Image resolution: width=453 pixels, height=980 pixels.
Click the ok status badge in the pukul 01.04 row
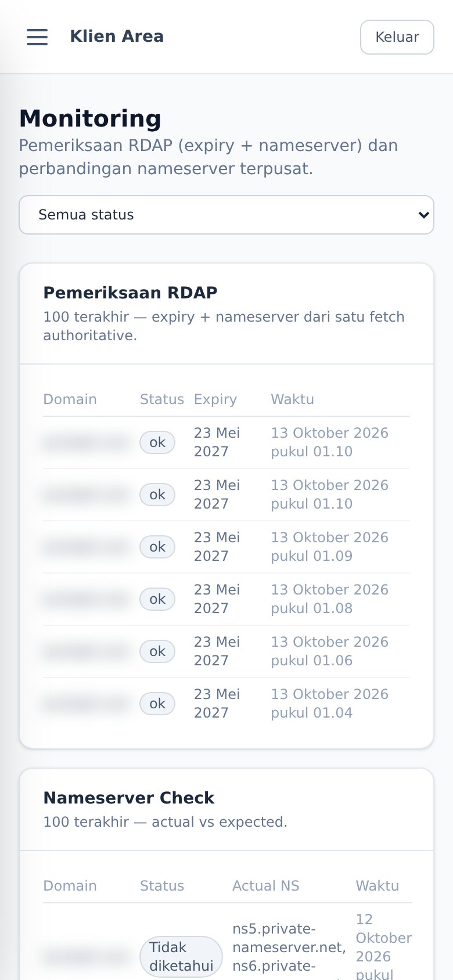[157, 704]
